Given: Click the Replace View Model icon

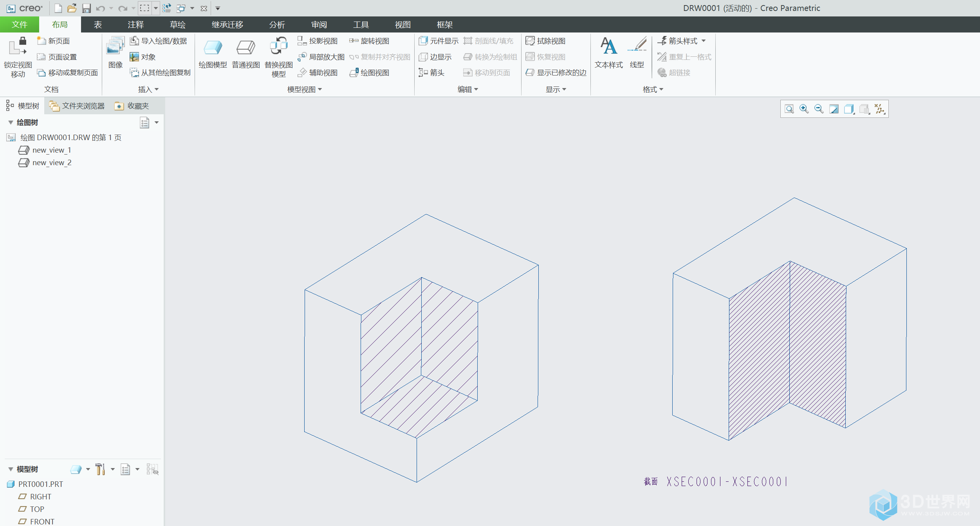Looking at the screenshot, I should tap(279, 57).
